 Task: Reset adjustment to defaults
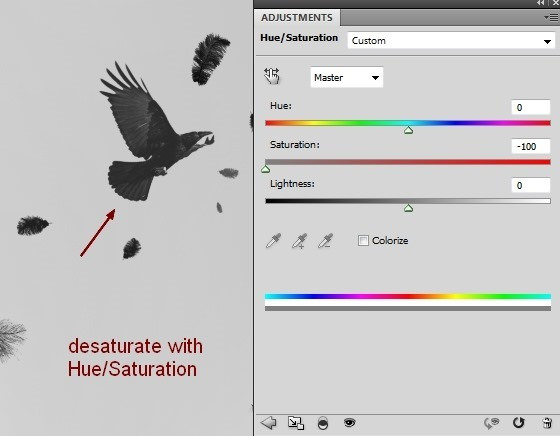(x=518, y=423)
